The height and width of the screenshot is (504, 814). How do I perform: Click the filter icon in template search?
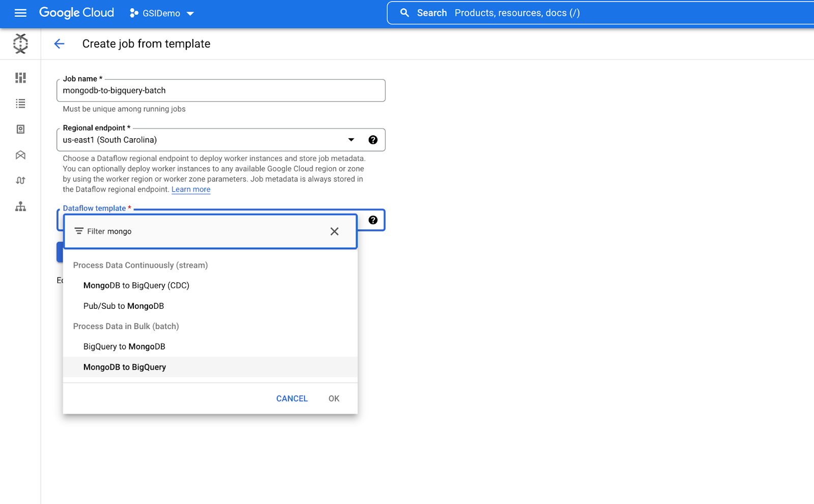click(x=79, y=231)
